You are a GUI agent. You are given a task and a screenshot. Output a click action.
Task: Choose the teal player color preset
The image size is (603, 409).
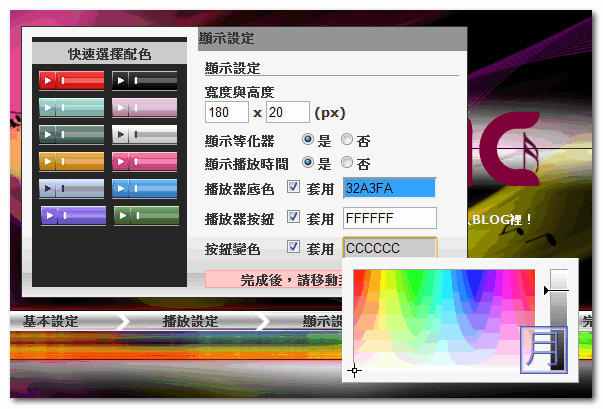point(70,107)
